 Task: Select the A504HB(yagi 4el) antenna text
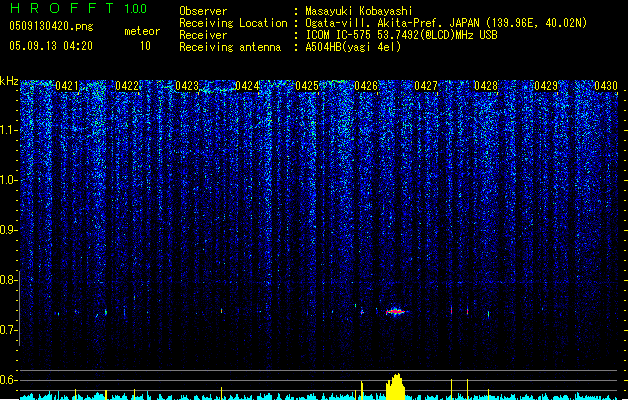(353, 47)
